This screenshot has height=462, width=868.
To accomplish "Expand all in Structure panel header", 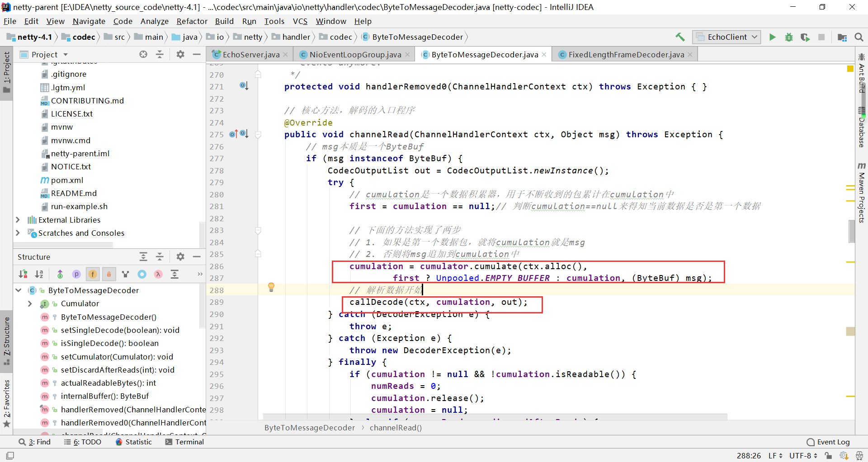I will [143, 257].
